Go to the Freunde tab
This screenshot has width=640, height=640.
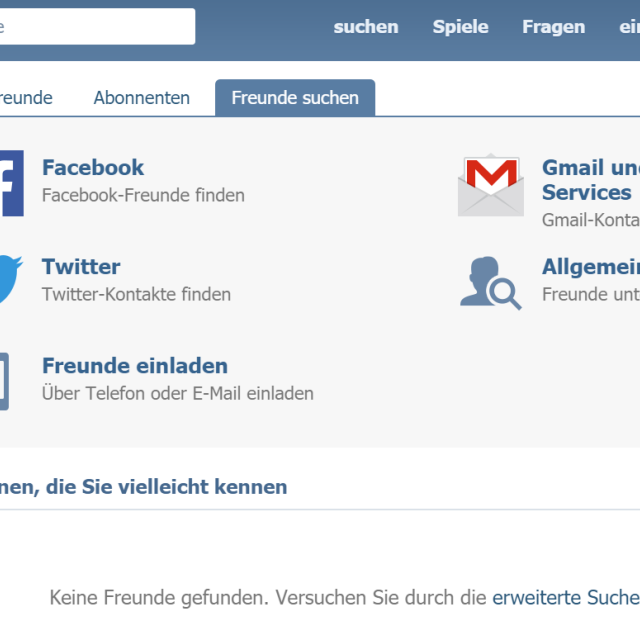26,98
